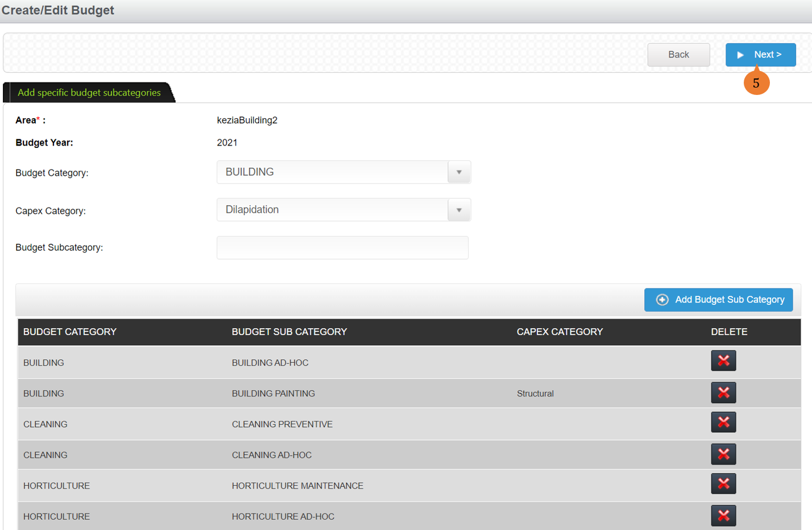
Task: Select the BUILDING AD-HOC cell
Action: point(270,363)
